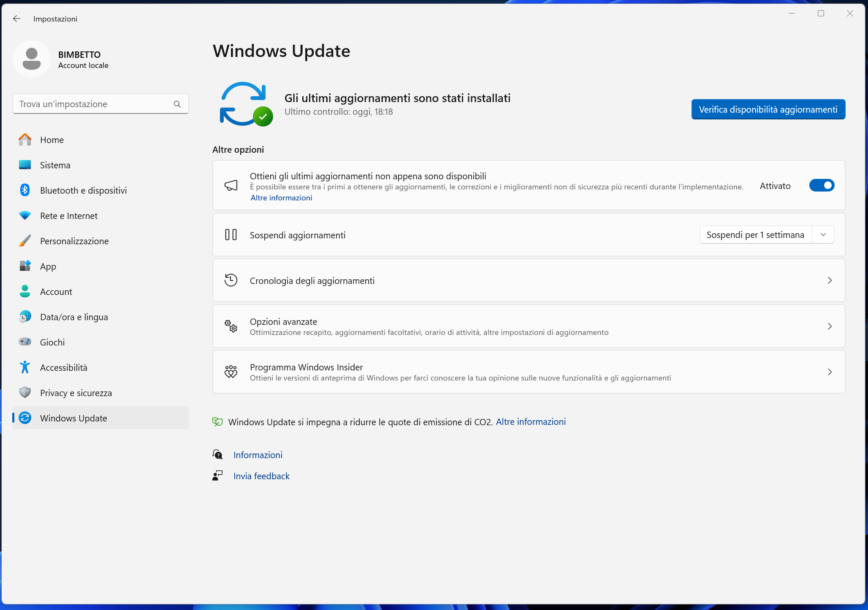Click the pause icon for Sospendi aggiornamenti
The image size is (868, 610).
click(x=231, y=235)
